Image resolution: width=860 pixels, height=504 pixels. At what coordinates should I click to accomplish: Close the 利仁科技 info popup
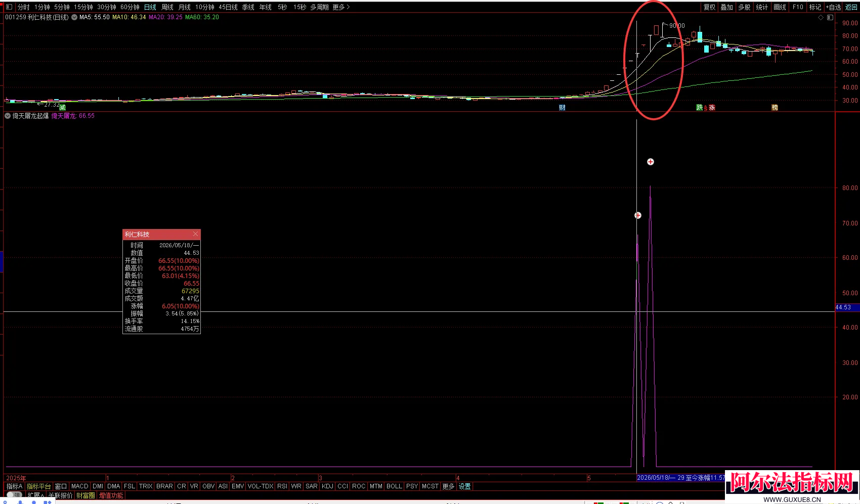[x=195, y=234]
